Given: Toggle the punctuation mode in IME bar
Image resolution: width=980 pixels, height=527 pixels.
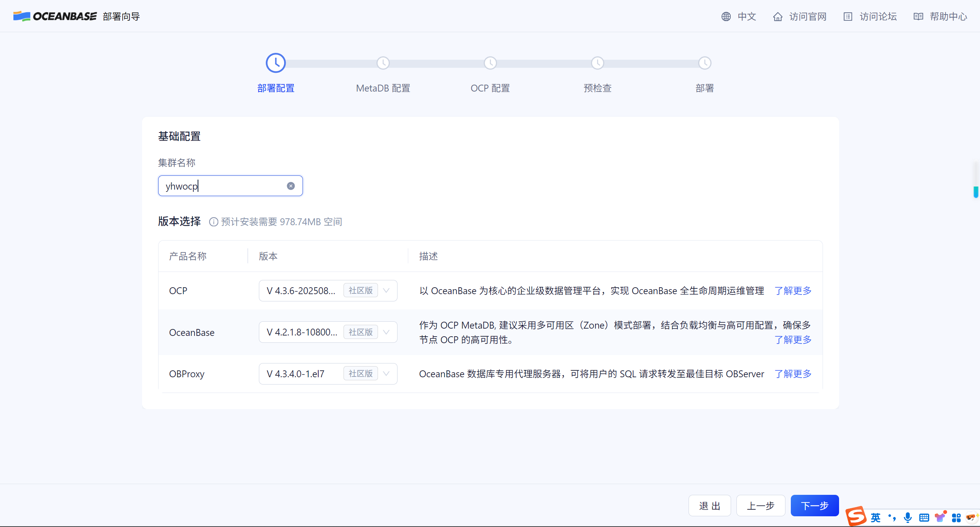Looking at the screenshot, I should (892, 518).
